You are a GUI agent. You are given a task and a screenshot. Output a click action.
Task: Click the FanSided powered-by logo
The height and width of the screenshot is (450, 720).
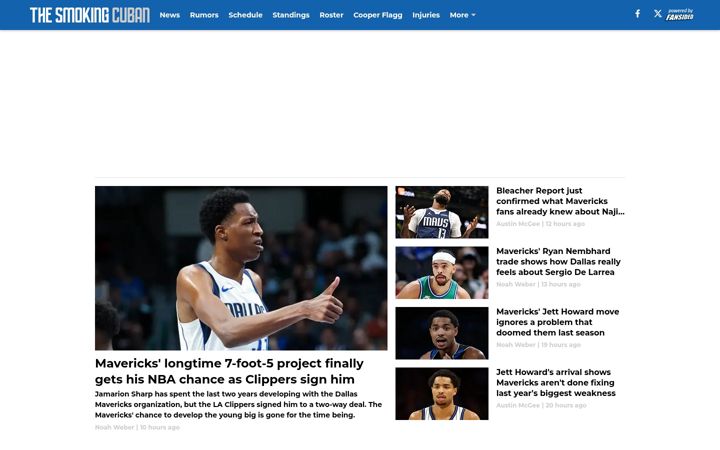680,15
